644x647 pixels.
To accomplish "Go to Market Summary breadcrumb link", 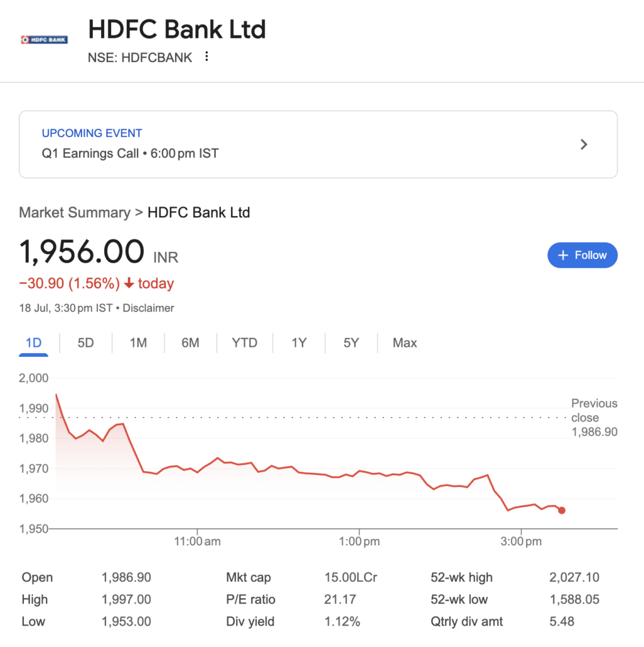I will 75,212.
